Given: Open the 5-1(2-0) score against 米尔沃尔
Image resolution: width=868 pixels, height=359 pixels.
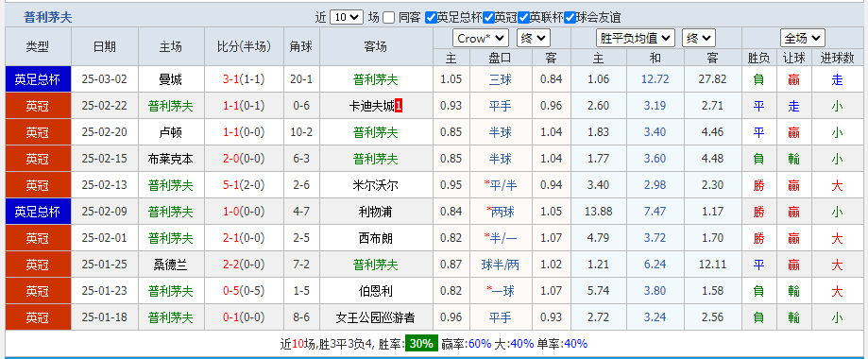Looking at the screenshot, I should 244,185.
